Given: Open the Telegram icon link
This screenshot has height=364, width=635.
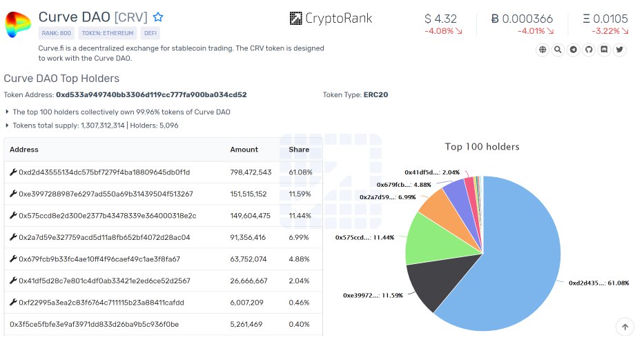Looking at the screenshot, I should (x=573, y=50).
